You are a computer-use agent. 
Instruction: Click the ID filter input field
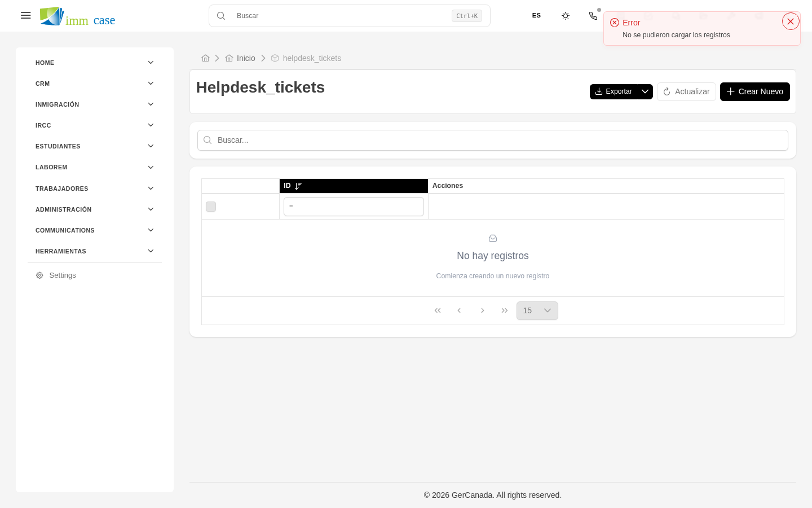(x=354, y=207)
